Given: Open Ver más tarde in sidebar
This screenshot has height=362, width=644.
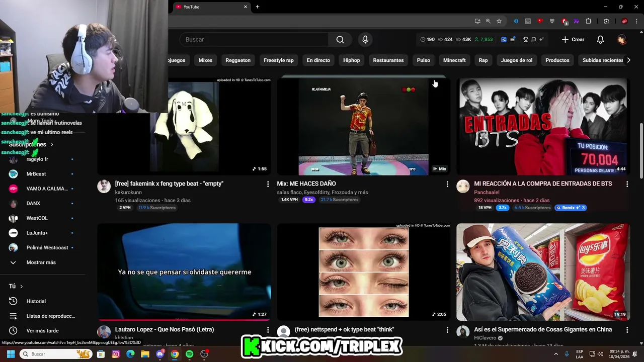Looking at the screenshot, I should [x=42, y=331].
